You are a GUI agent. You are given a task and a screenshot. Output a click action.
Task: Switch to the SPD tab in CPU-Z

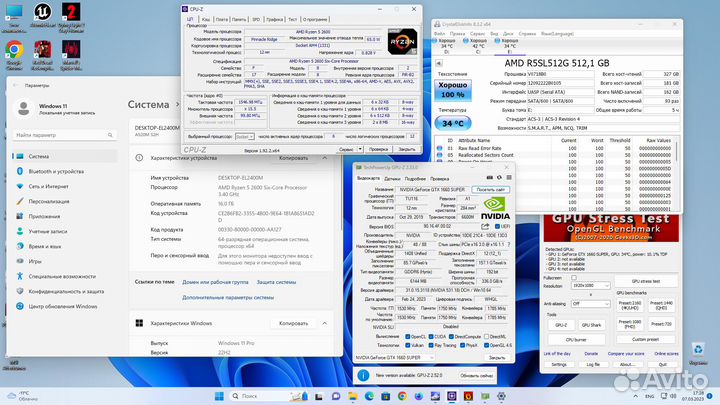[256, 19]
